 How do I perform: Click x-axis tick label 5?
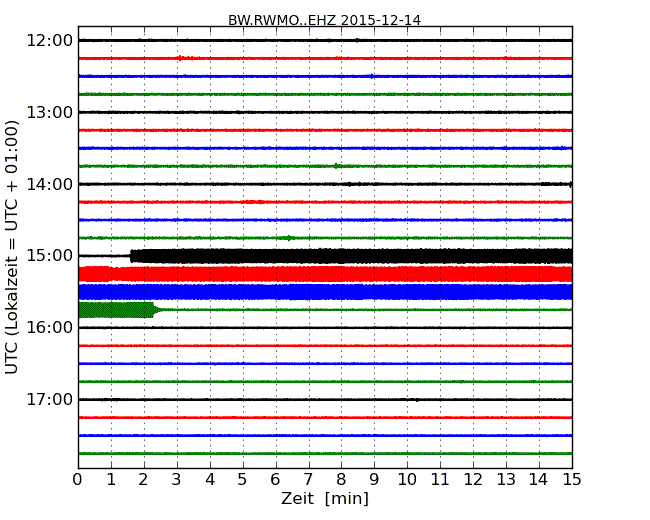243,480
